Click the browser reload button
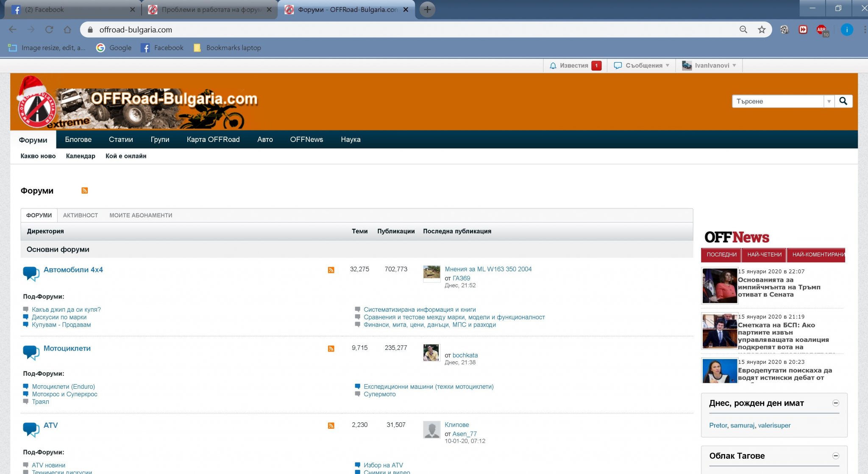 (x=49, y=30)
